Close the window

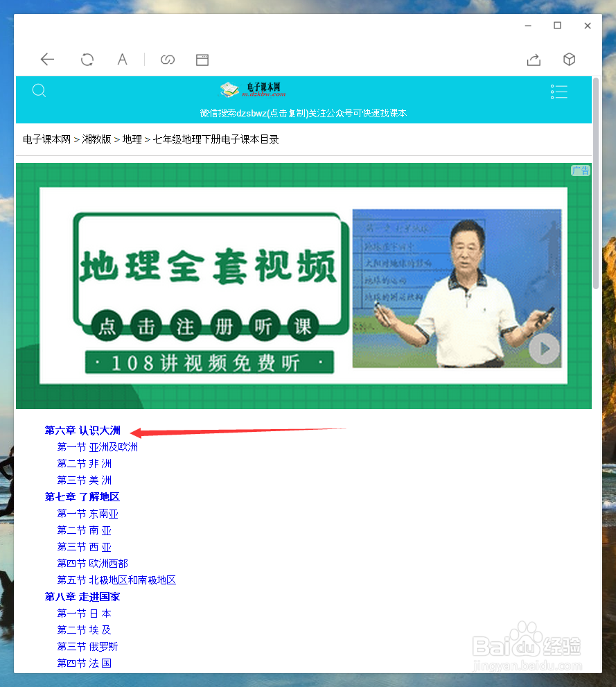(588, 26)
